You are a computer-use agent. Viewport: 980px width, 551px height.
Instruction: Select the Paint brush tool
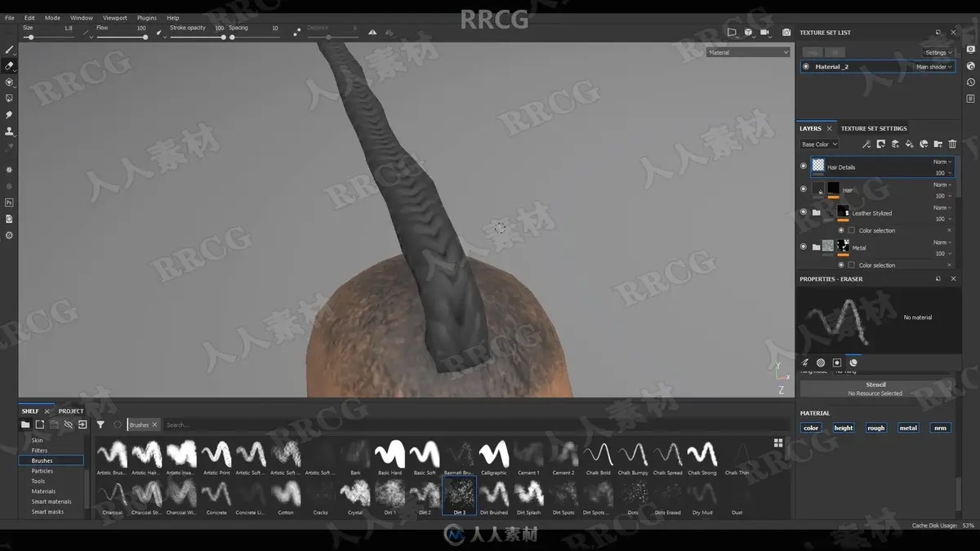coord(9,50)
